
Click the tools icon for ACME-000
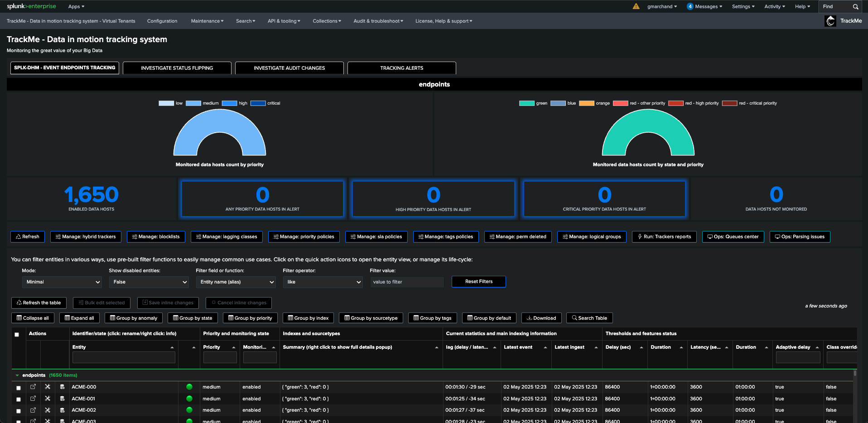point(48,387)
